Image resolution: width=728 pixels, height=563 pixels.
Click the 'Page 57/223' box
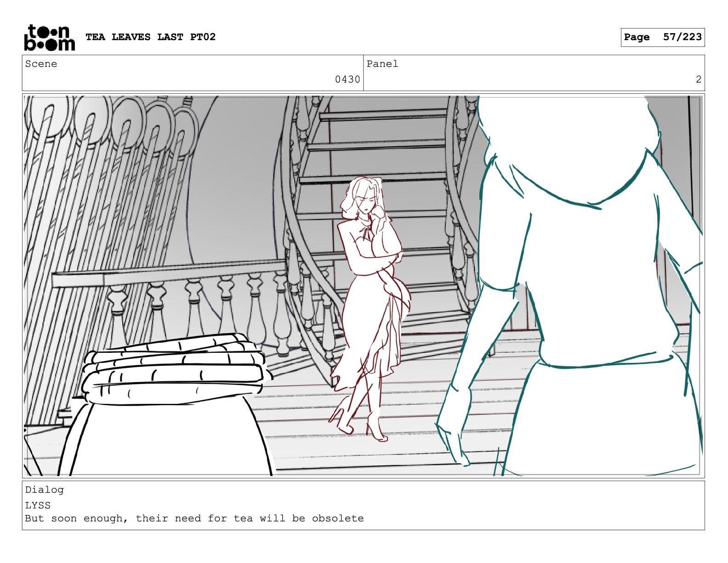click(662, 37)
